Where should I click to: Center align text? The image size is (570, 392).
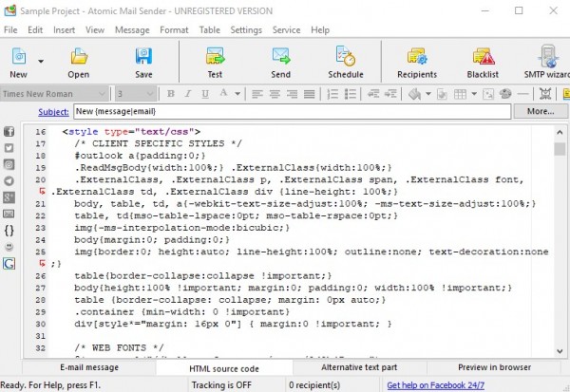click(x=275, y=94)
